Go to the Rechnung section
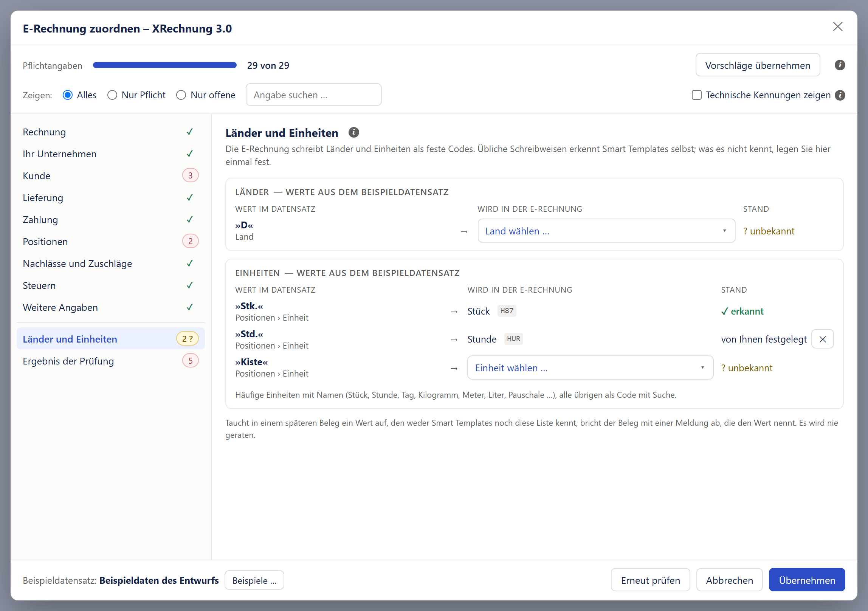 point(111,132)
